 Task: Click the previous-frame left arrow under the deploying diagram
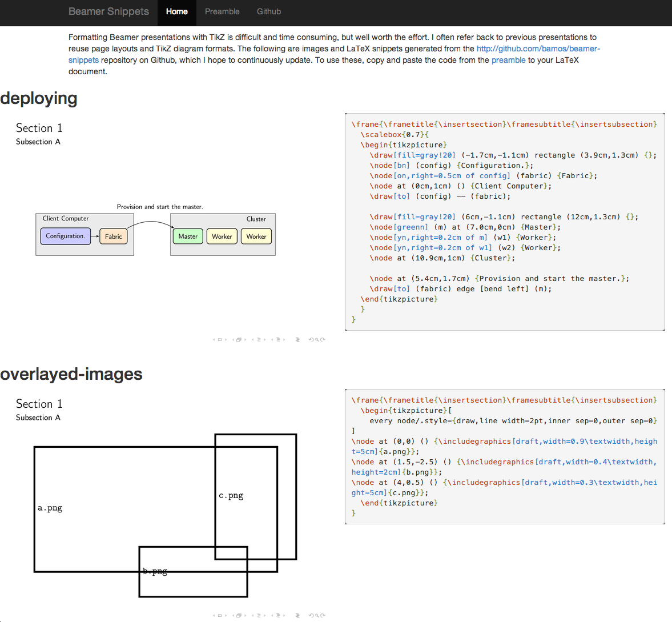point(214,339)
